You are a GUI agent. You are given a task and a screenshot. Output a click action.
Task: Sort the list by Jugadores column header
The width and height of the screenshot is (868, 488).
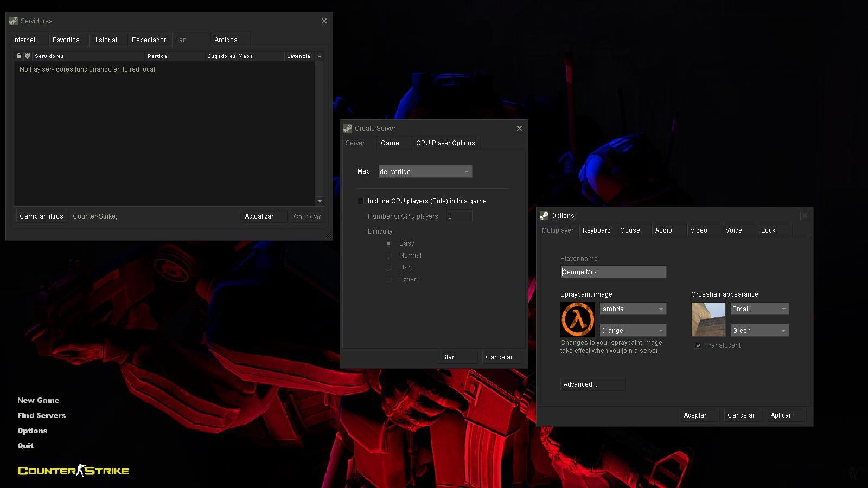pyautogui.click(x=221, y=56)
